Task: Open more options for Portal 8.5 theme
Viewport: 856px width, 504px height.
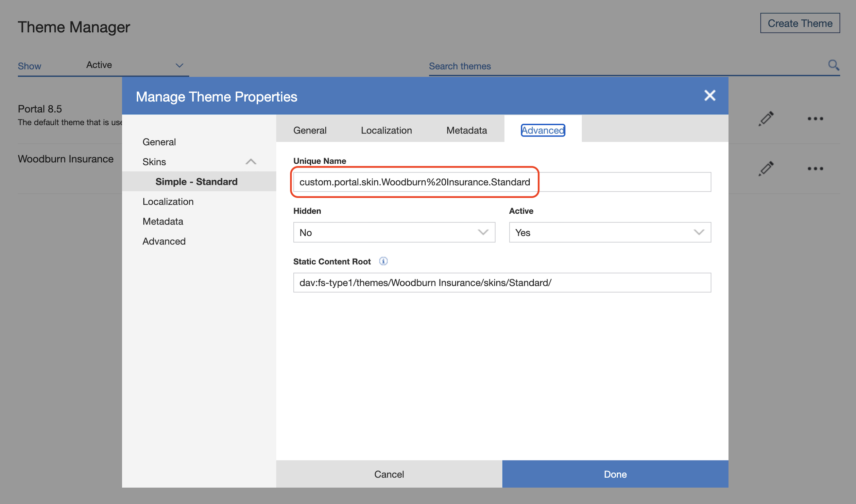Action: [815, 119]
